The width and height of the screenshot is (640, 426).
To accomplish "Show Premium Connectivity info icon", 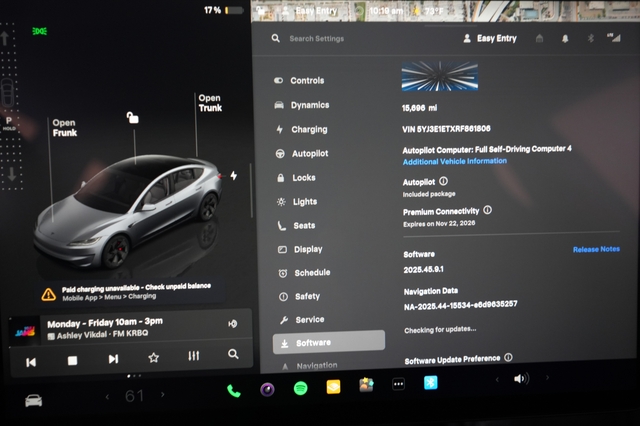I will click(x=487, y=210).
